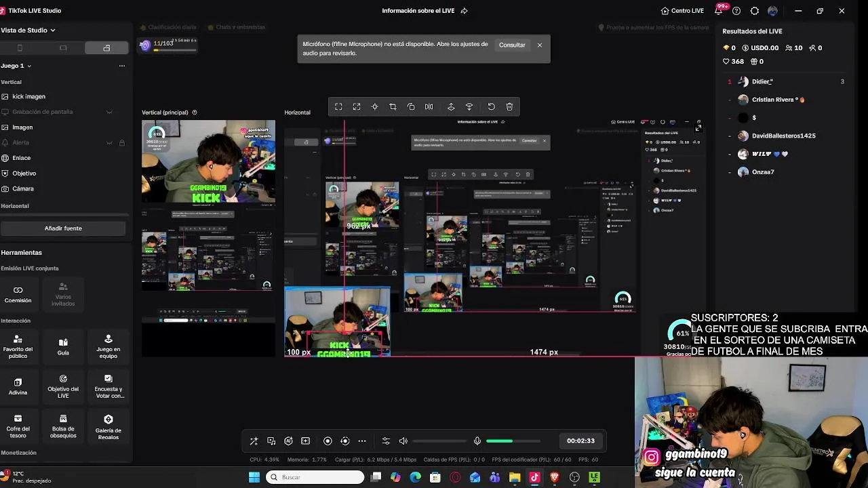Screen dimensions: 868x488
Task: Move selected source layer down
Action: coord(469,106)
